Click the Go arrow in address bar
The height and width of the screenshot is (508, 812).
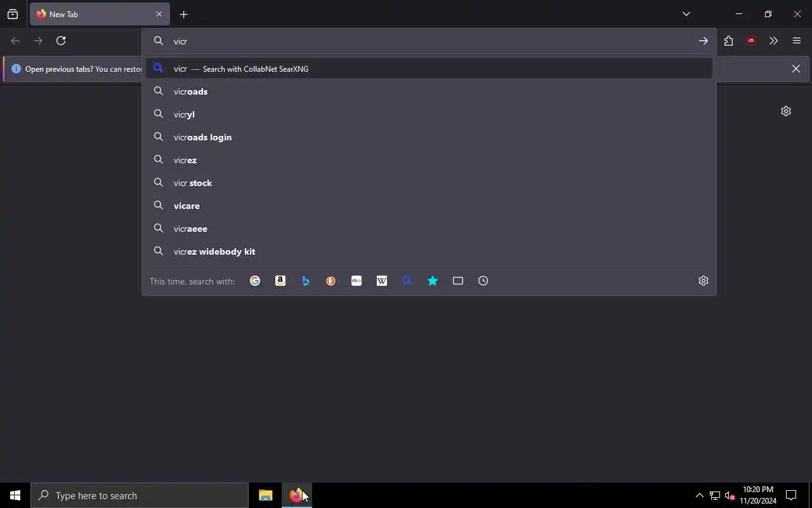click(x=704, y=41)
